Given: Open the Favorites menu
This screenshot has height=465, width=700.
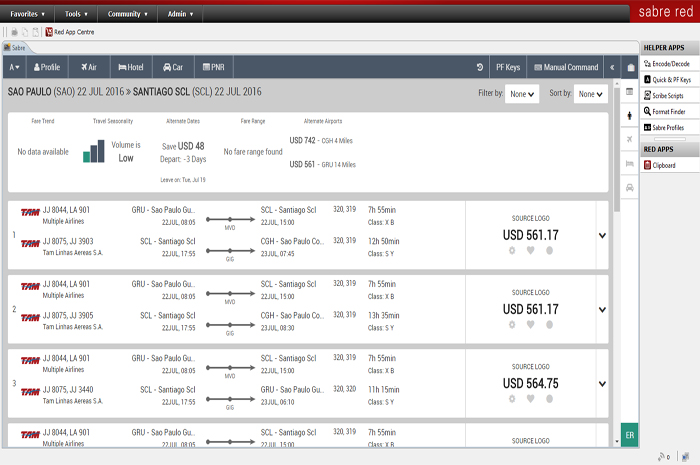Looking at the screenshot, I should 27,14.
